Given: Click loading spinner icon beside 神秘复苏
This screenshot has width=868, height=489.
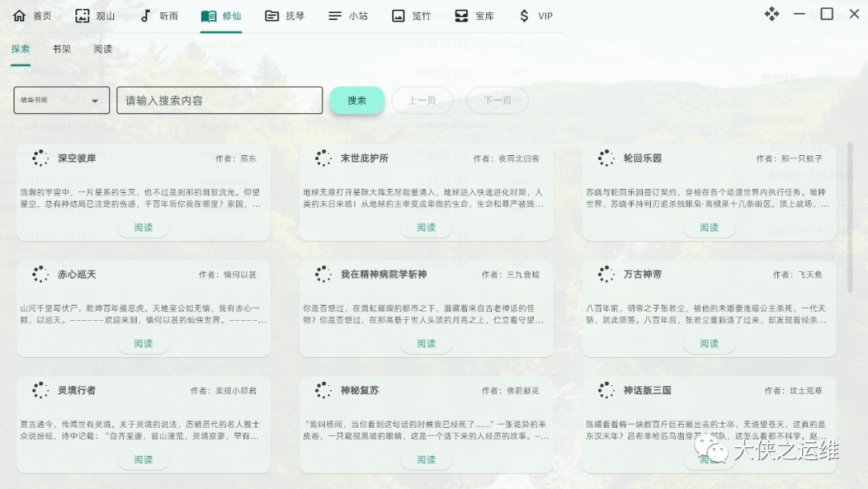Looking at the screenshot, I should pos(323,390).
